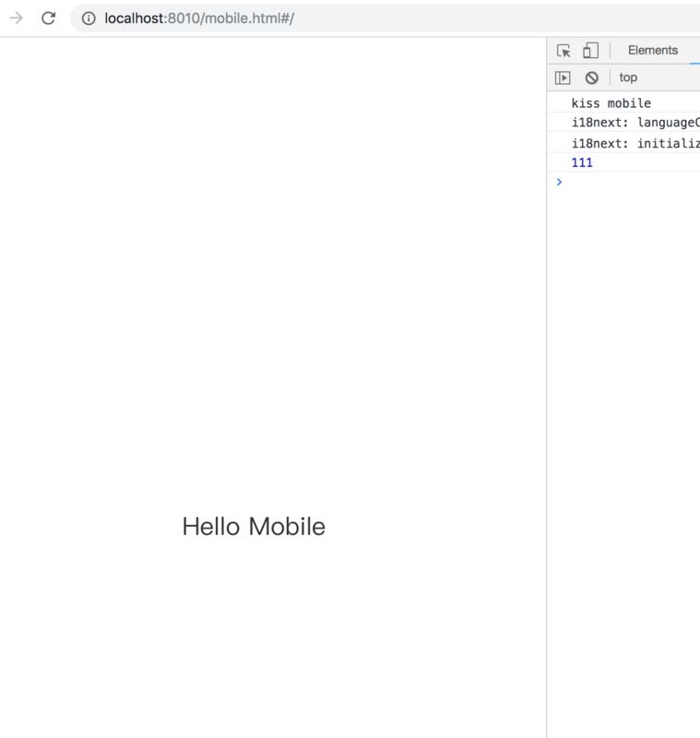Image resolution: width=700 pixels, height=738 pixels.
Task: Toggle the device toolbar icon
Action: click(x=590, y=51)
